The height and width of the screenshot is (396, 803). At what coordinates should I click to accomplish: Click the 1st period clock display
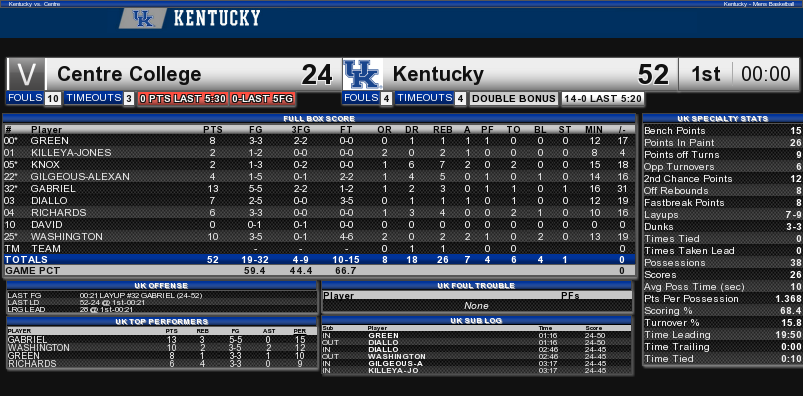tap(741, 74)
